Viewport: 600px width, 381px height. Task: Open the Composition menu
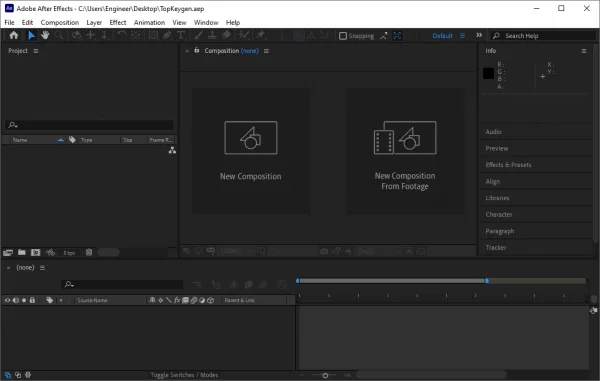[x=60, y=22]
